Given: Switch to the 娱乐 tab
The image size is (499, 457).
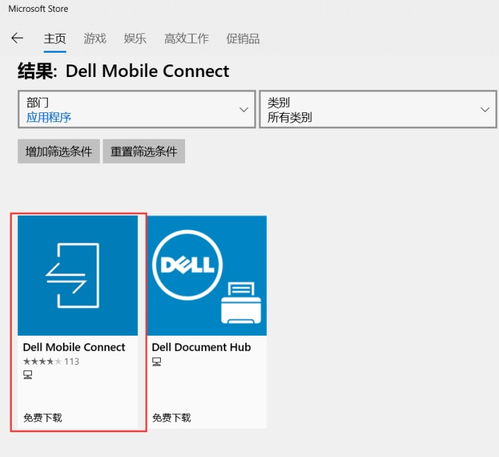Looking at the screenshot, I should 135,39.
